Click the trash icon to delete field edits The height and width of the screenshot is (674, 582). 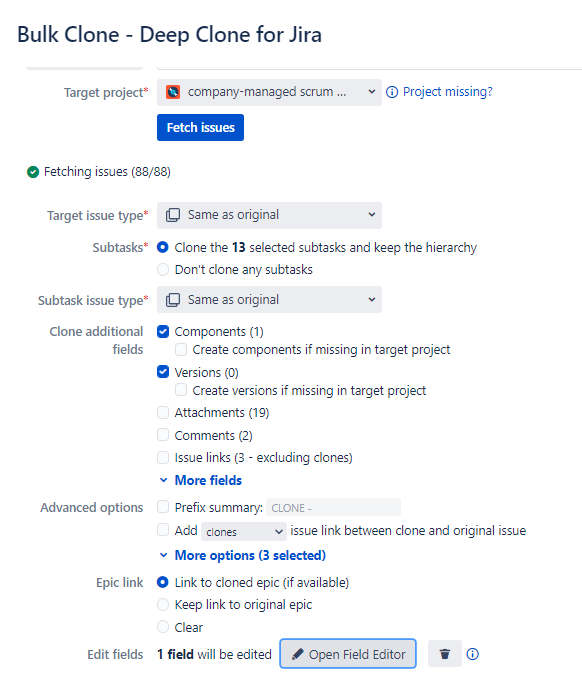[445, 654]
